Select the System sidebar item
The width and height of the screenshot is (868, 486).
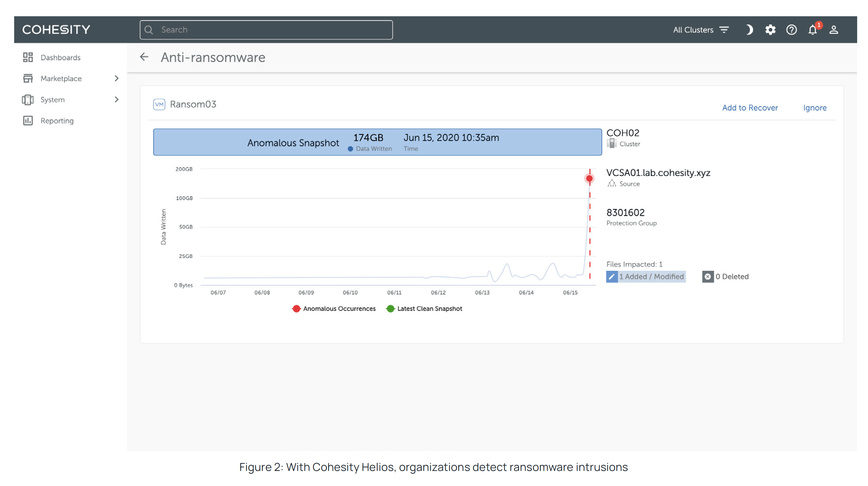point(53,100)
